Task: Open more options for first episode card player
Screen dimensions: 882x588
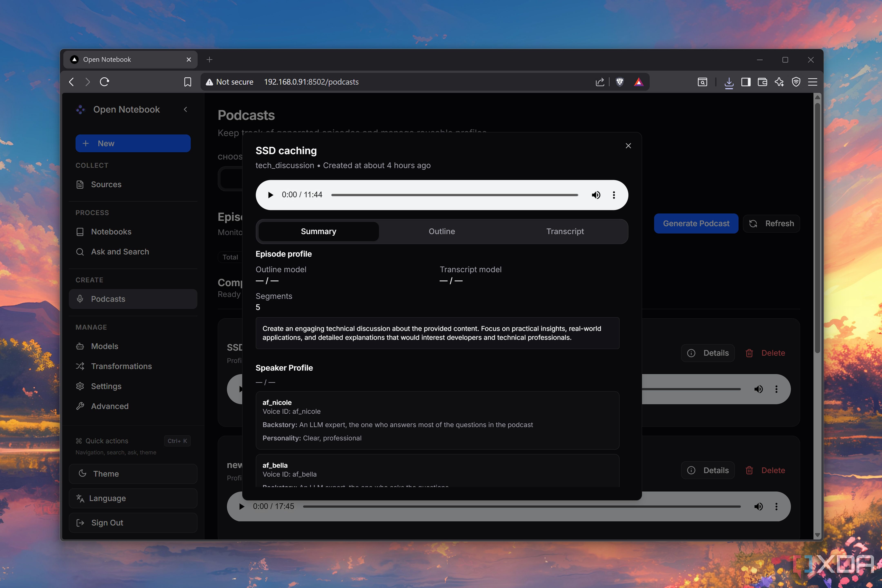Action: point(776,389)
